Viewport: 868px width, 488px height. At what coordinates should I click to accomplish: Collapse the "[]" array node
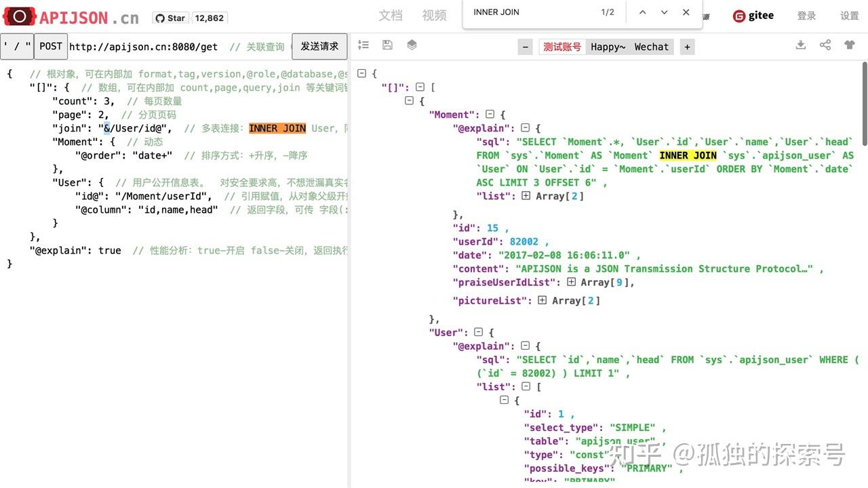click(420, 87)
